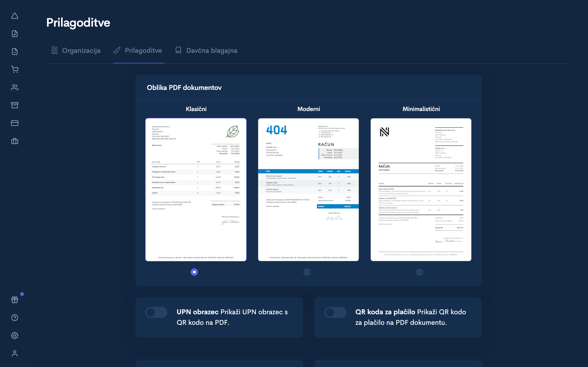The height and width of the screenshot is (367, 588).
Task: Open the user profile icon
Action: point(14,353)
